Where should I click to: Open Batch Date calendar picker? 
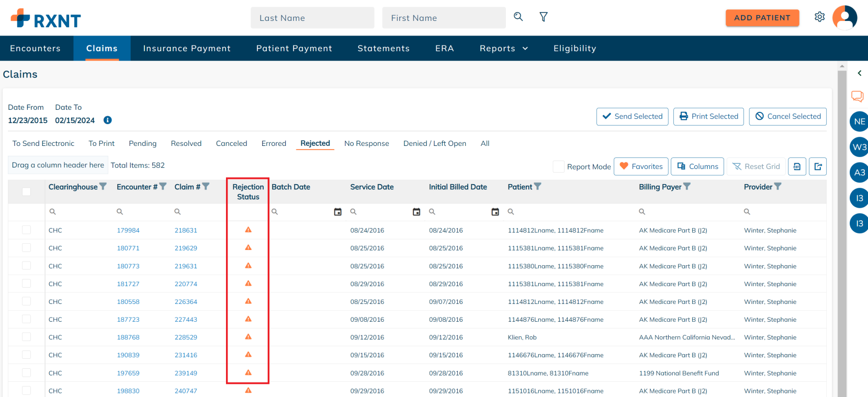click(x=338, y=212)
